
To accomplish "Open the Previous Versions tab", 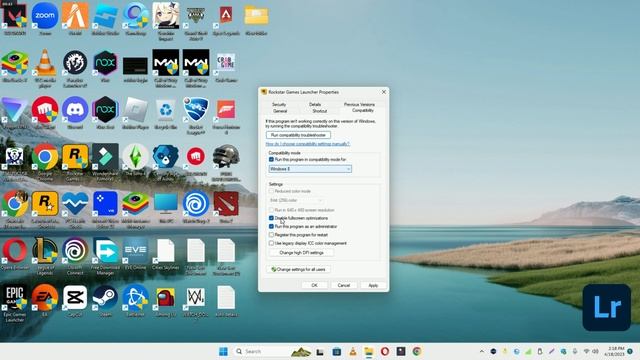I will pos(359,104).
